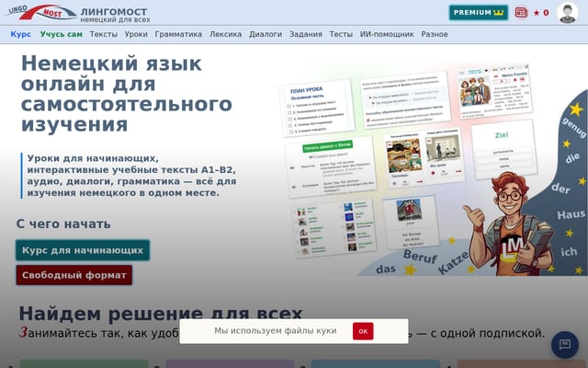
Task: Open the Лексика menu
Action: point(226,34)
